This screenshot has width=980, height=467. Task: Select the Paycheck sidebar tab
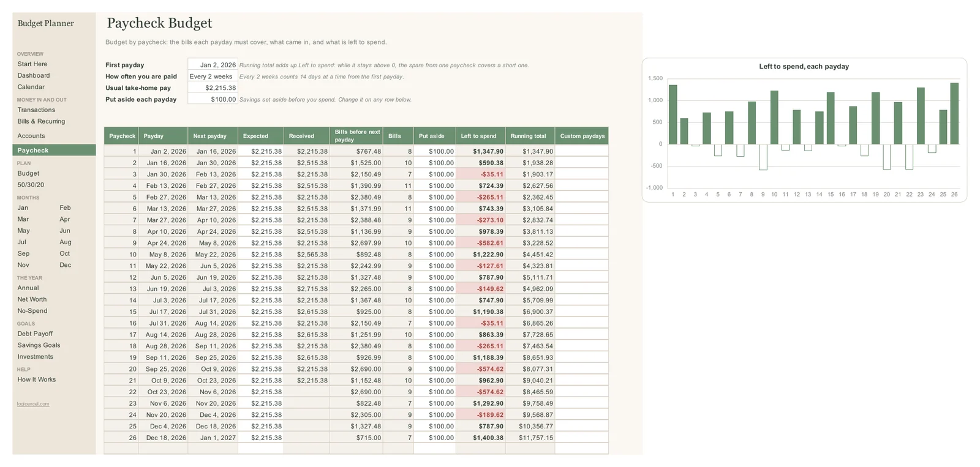(54, 150)
